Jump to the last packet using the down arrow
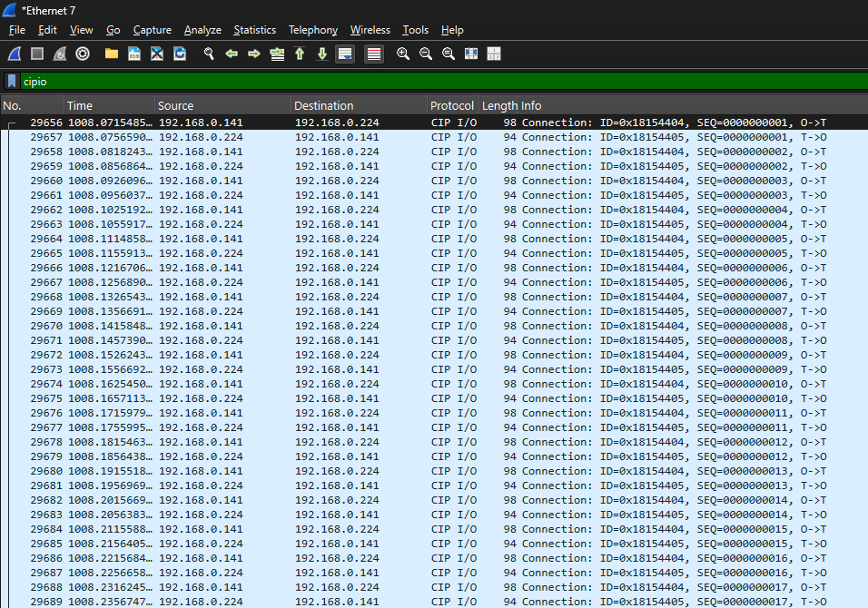Viewport: 868px width, 608px height. [322, 54]
